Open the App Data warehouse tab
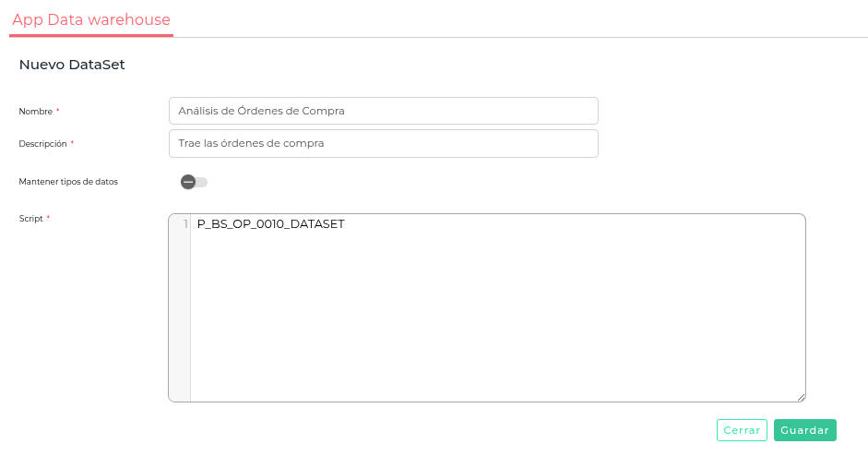This screenshot has height=456, width=868. pos(91,19)
